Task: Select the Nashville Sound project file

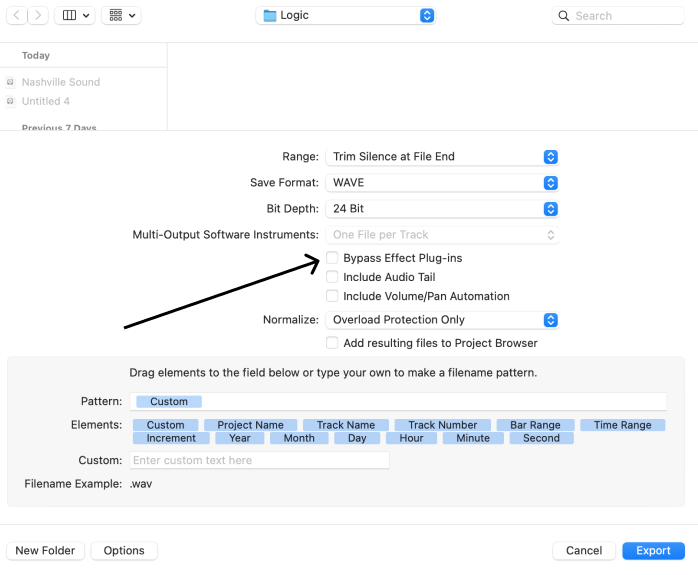Action: coord(61,82)
